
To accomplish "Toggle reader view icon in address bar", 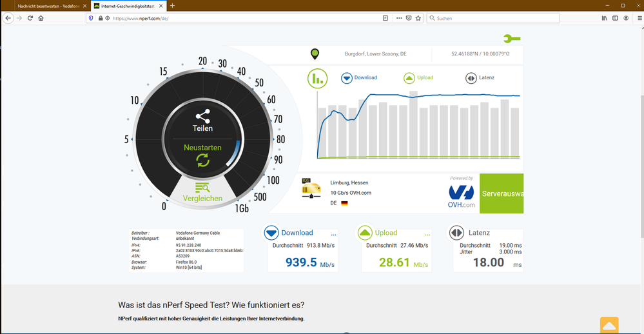I will (385, 18).
